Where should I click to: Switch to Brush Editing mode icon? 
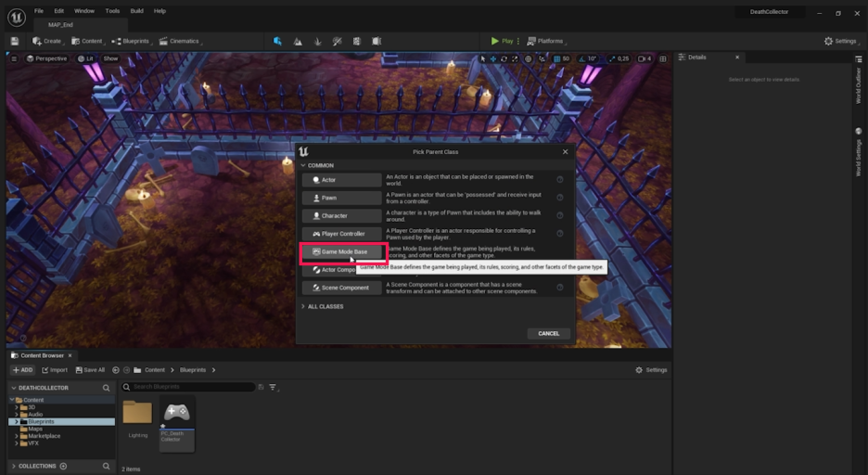(x=377, y=41)
